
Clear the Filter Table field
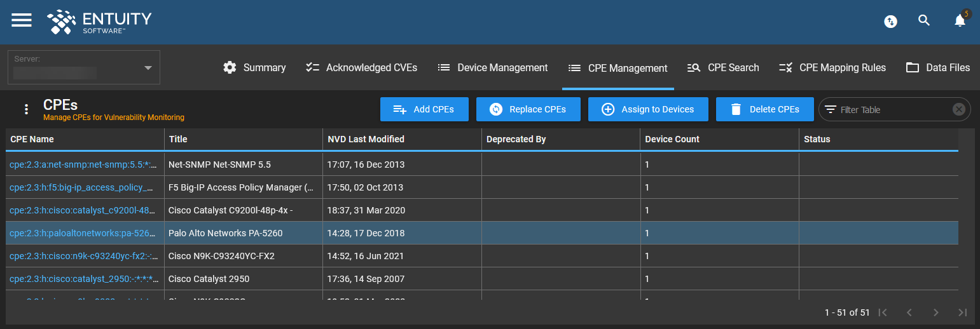(x=959, y=109)
